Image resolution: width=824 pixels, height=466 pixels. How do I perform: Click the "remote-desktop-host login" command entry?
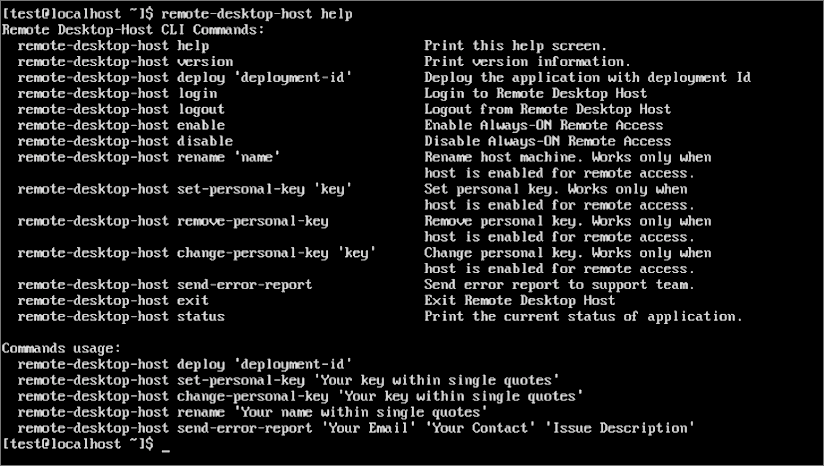pyautogui.click(x=117, y=94)
